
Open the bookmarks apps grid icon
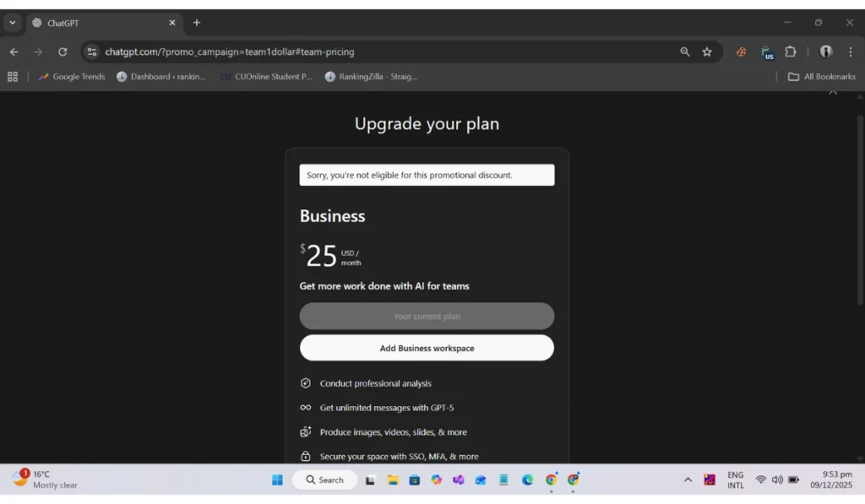coord(13,77)
